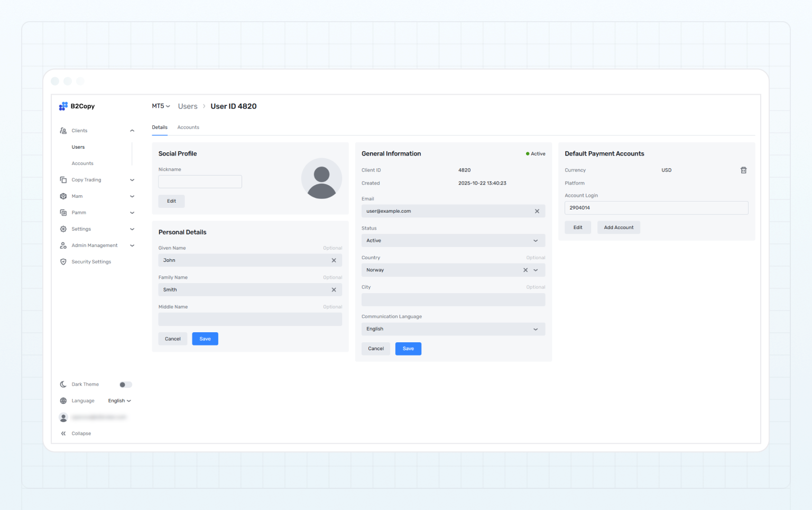Click Add Account under Default Payment Accounts
812x510 pixels.
pyautogui.click(x=619, y=227)
